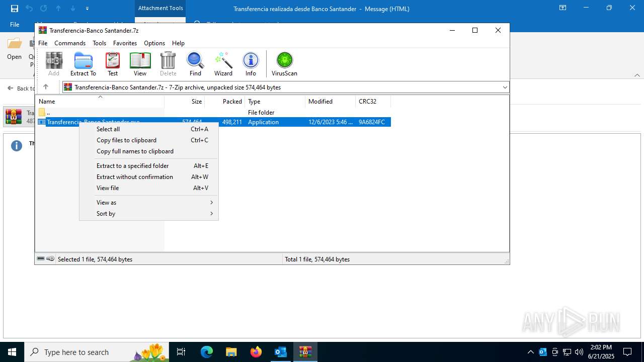Open the Options menu
644x362 pixels.
pos(154,43)
